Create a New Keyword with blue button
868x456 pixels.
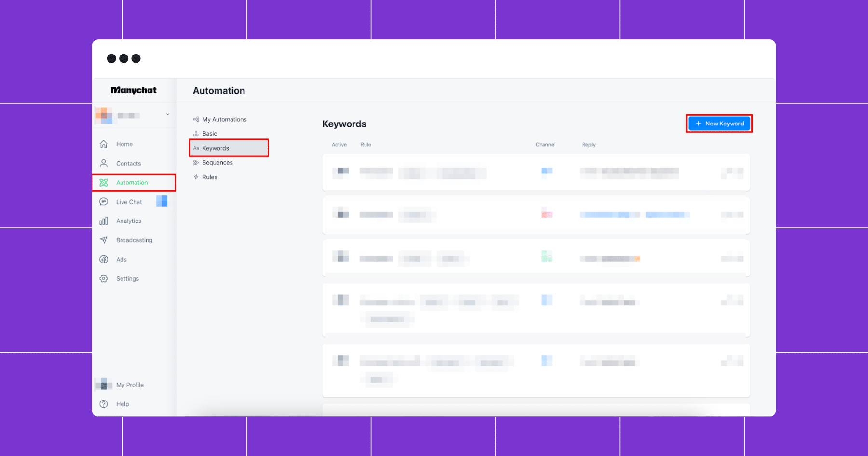(719, 124)
